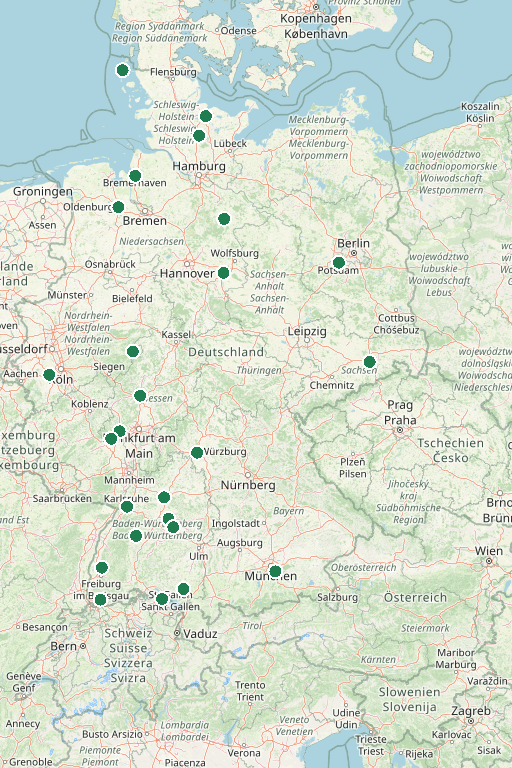Click the Koblenz city label

(x=90, y=404)
